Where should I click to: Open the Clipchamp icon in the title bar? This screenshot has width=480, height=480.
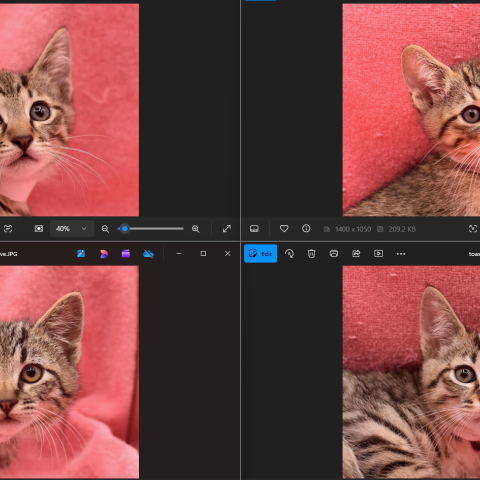pyautogui.click(x=126, y=254)
